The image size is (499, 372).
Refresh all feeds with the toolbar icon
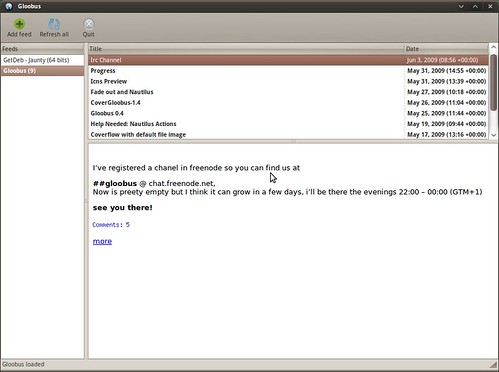click(x=54, y=24)
